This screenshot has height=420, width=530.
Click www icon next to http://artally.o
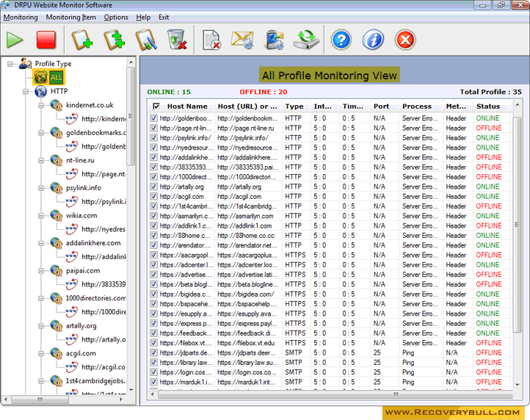[x=72, y=339]
